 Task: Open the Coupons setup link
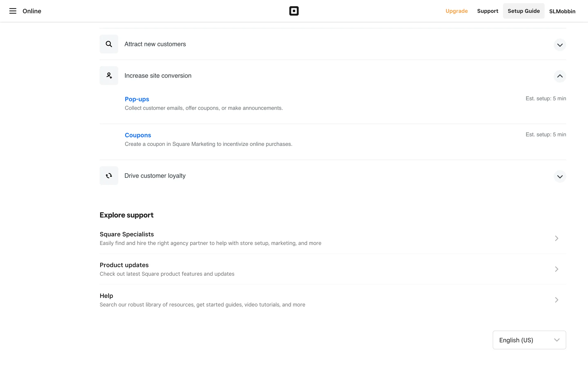(138, 135)
